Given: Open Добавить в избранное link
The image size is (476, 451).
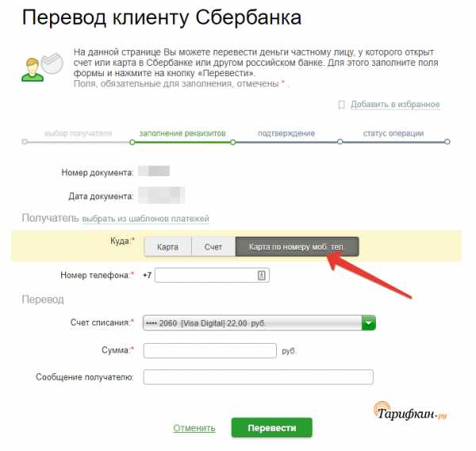Looking at the screenshot, I should click(395, 105).
